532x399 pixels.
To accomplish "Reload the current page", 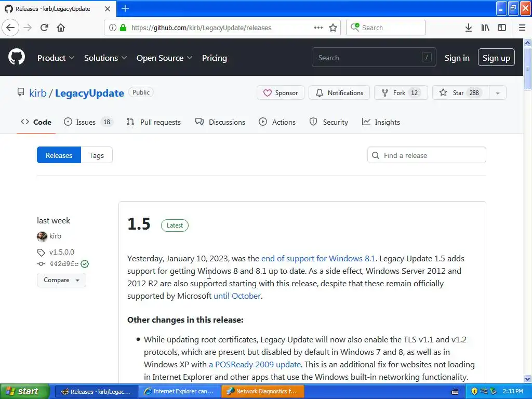I will tap(45, 28).
